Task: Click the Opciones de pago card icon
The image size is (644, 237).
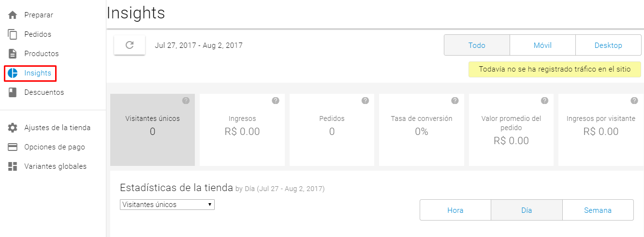Action: pos(13,147)
